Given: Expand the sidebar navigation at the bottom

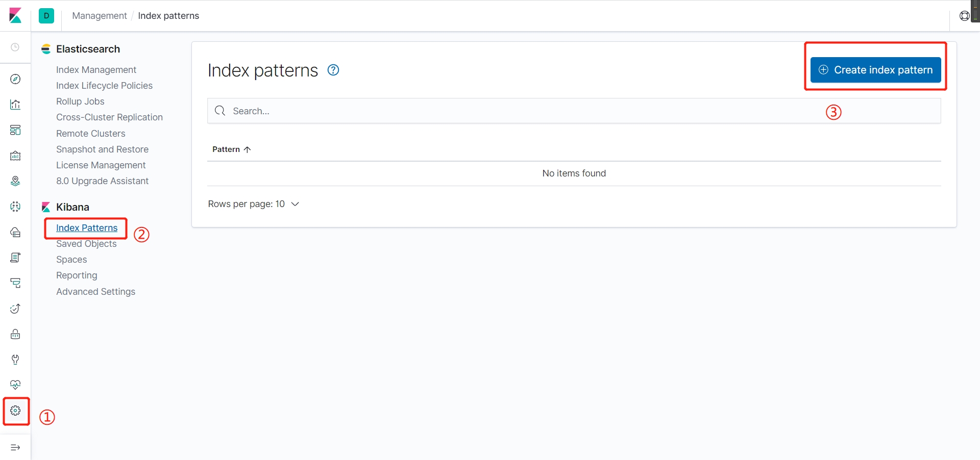Looking at the screenshot, I should point(15,447).
